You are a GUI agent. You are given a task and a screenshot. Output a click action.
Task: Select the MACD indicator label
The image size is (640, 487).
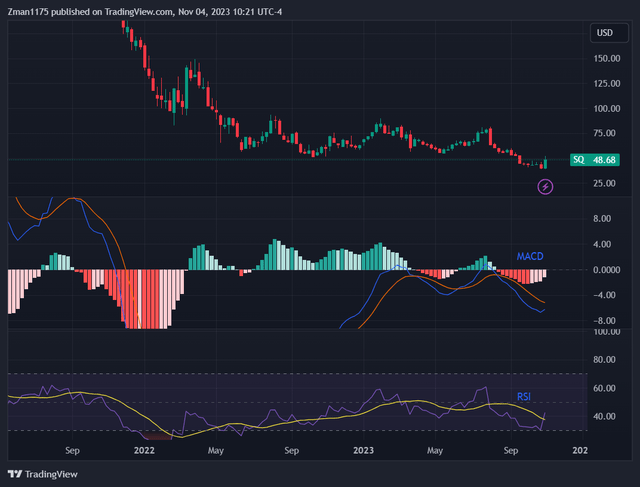coord(530,257)
